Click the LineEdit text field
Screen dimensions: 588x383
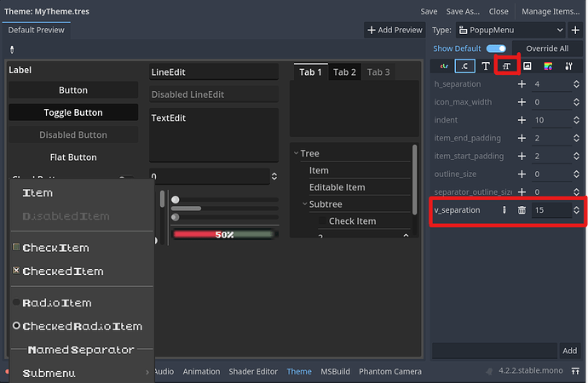[214, 71]
